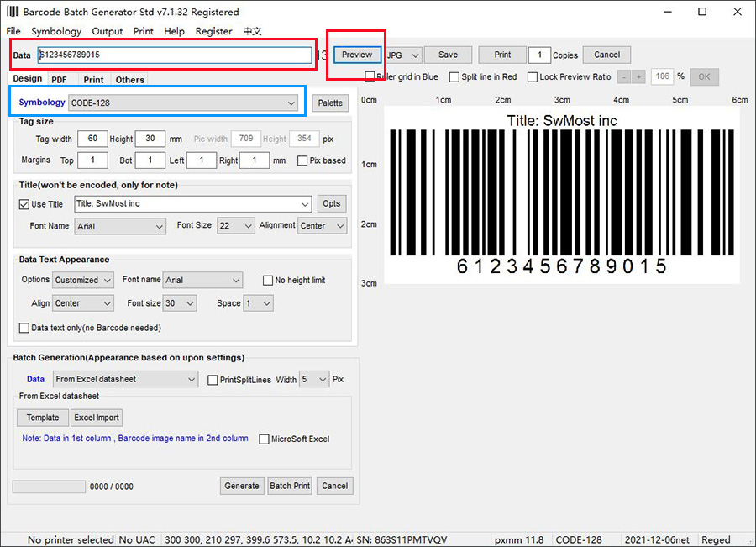
Task: Switch language via 中文 menu
Action: pyautogui.click(x=252, y=31)
